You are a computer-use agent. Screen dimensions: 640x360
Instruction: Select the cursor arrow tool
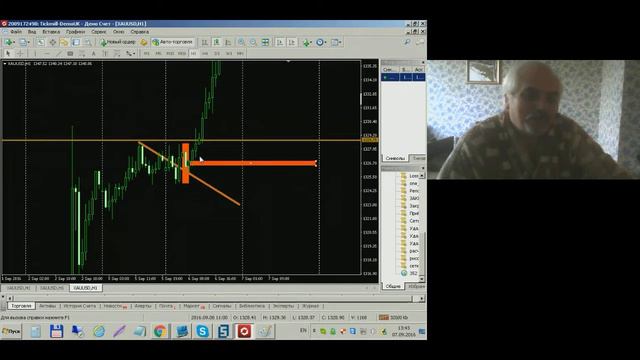[x=8, y=53]
